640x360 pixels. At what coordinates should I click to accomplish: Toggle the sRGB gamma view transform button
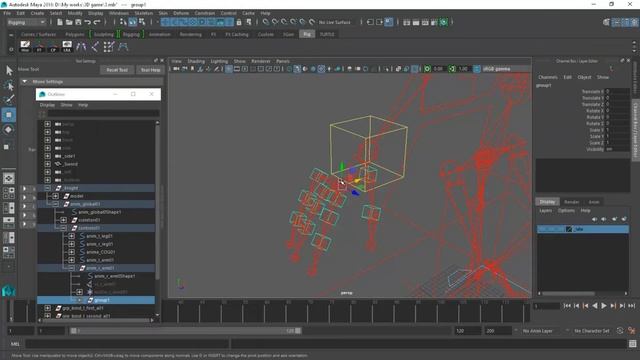click(x=477, y=69)
